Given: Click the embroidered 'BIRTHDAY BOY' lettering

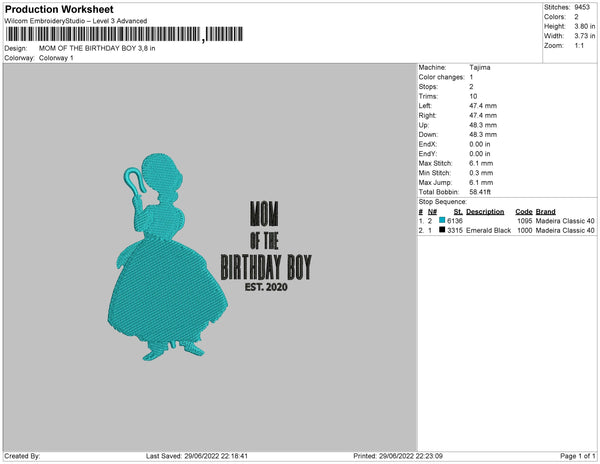Looking at the screenshot, I should tap(266, 267).
